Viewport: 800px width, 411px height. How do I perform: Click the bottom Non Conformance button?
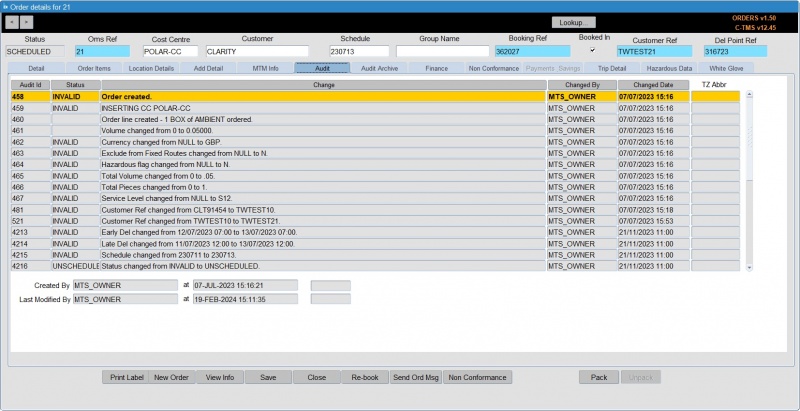coord(478,377)
